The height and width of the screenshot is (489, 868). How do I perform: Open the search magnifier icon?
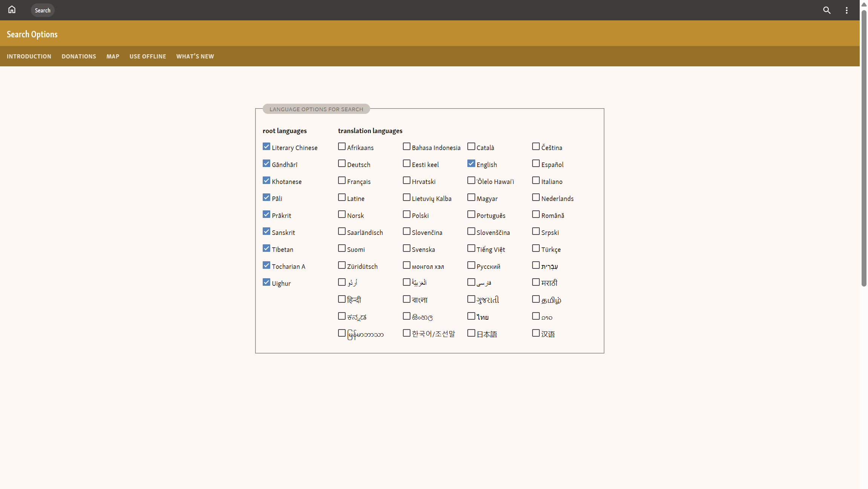click(827, 10)
